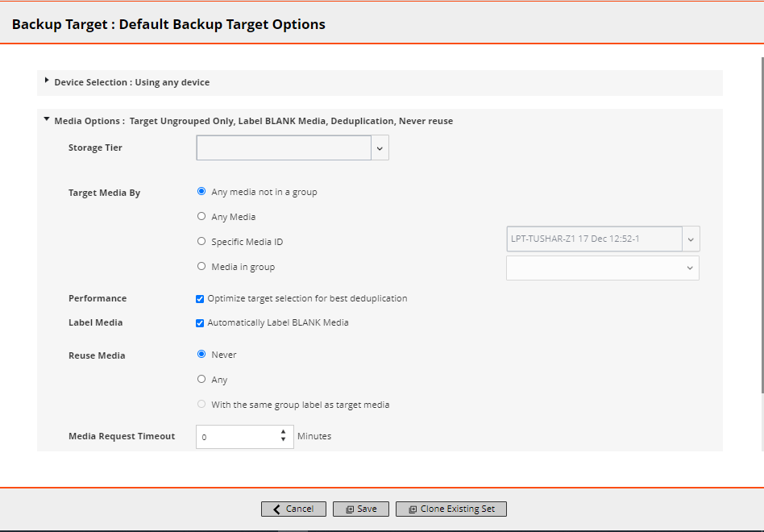The height and width of the screenshot is (532, 764).
Task: Select Never for Reuse Media
Action: tap(201, 354)
